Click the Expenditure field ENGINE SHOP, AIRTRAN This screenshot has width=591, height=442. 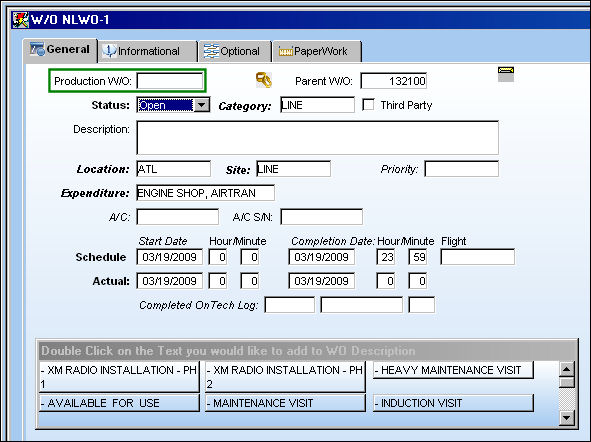pyautogui.click(x=205, y=193)
